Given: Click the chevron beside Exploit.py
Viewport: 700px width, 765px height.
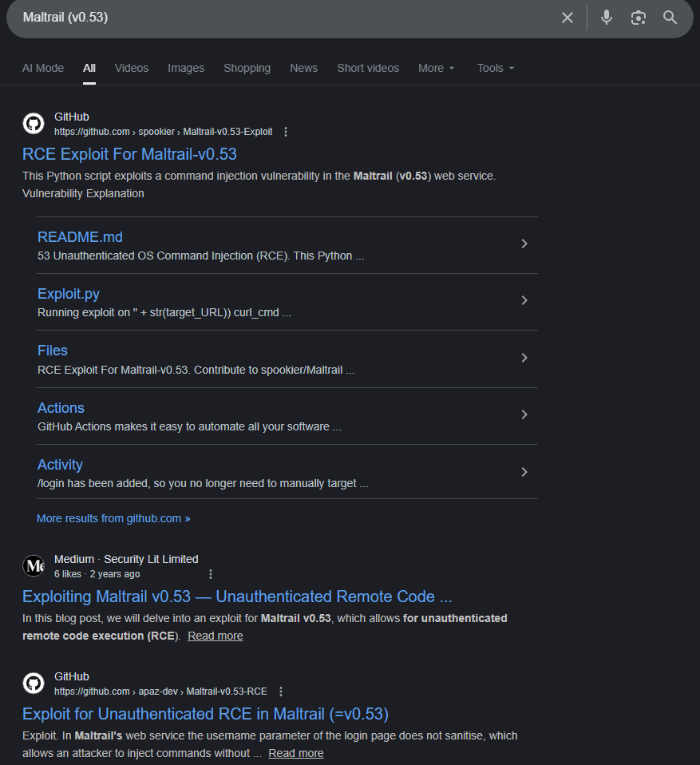Looking at the screenshot, I should coord(524,300).
